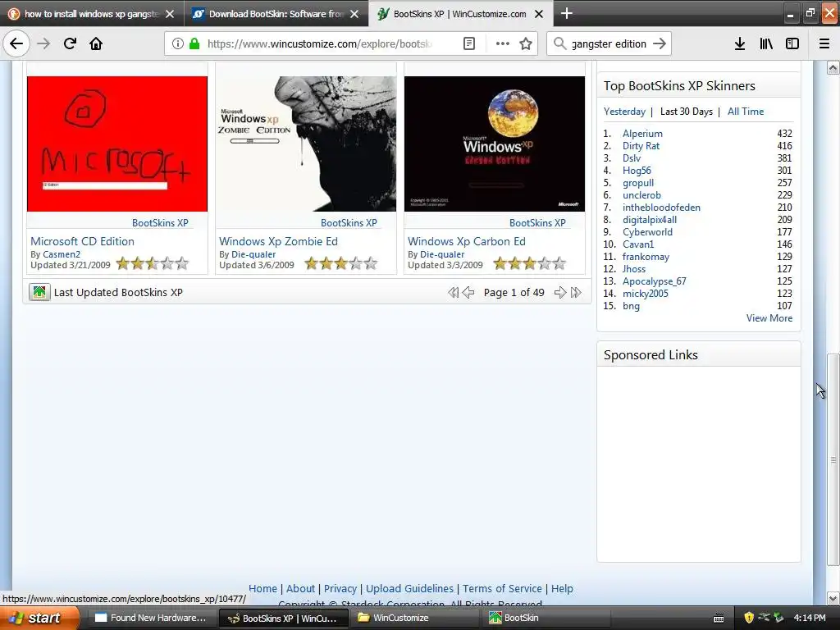This screenshot has height=630, width=840.
Task: Bookmark this page with the star
Action: (526, 43)
